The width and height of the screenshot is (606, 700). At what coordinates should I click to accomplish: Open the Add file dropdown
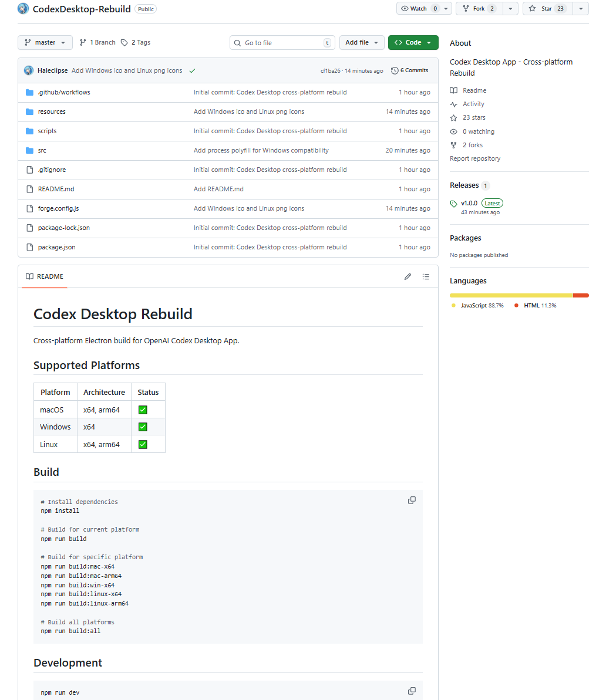click(361, 42)
